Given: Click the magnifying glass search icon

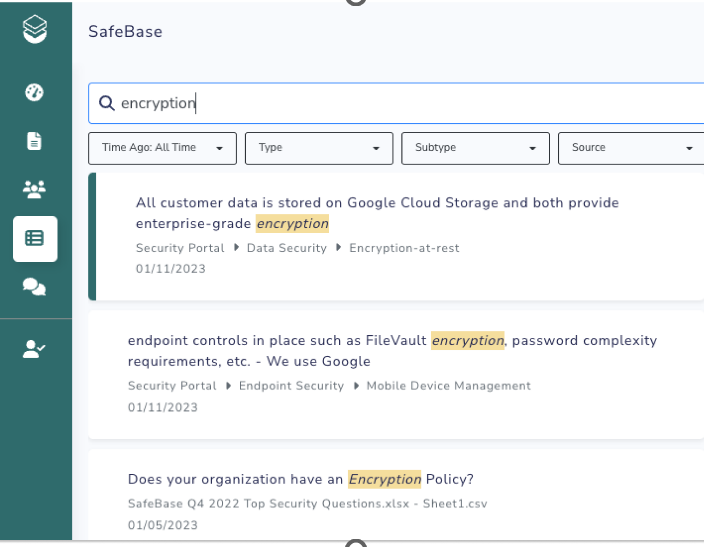Looking at the screenshot, I should point(106,103).
